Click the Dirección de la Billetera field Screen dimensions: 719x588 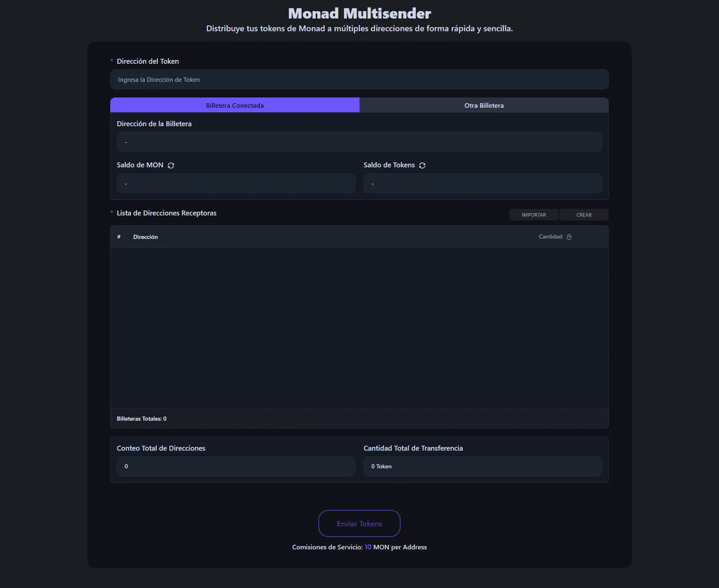click(x=359, y=142)
